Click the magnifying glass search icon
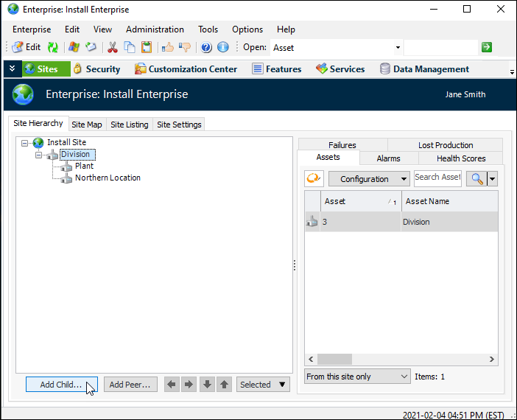 tap(476, 178)
